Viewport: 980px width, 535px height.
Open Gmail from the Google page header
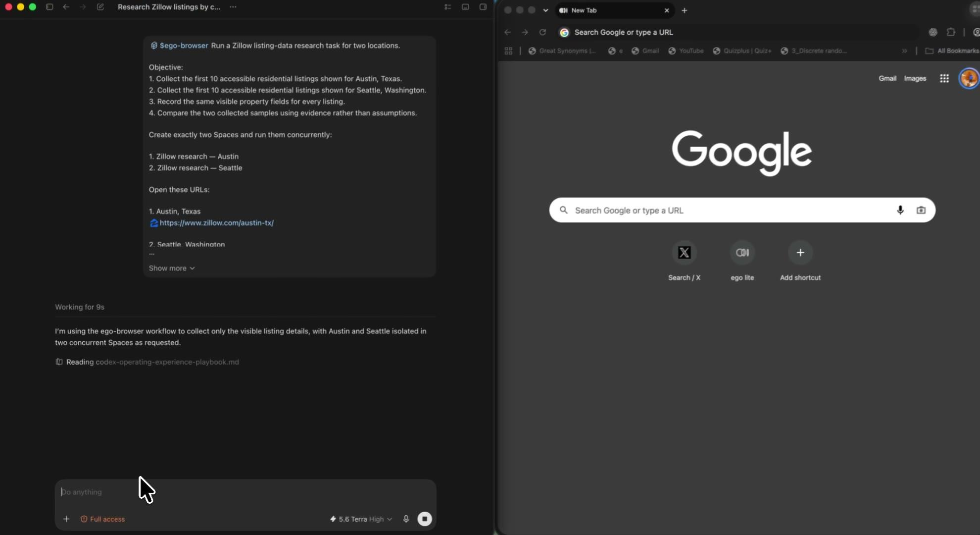tap(887, 78)
